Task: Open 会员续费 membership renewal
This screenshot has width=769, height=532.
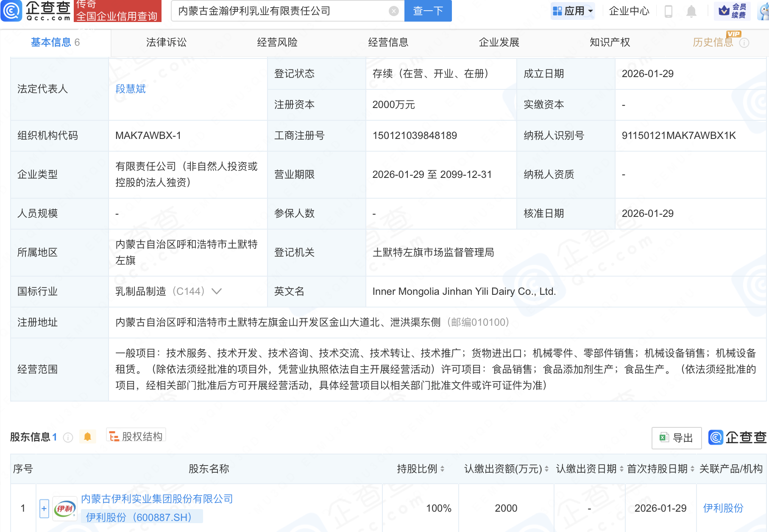Action: [733, 11]
